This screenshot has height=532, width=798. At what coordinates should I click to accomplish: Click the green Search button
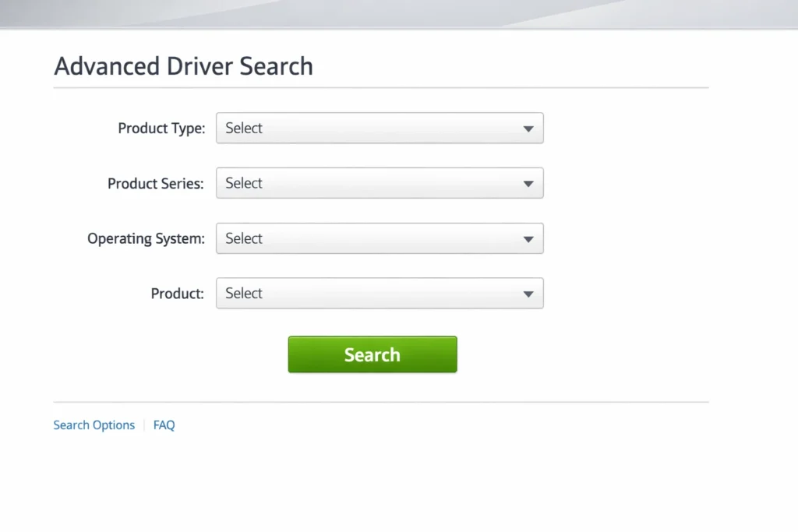[372, 354]
